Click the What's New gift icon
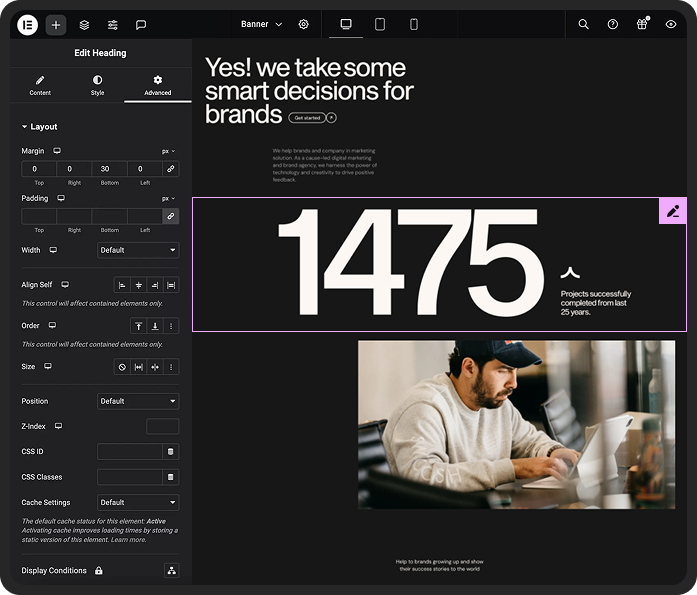The image size is (697, 595). point(641,24)
